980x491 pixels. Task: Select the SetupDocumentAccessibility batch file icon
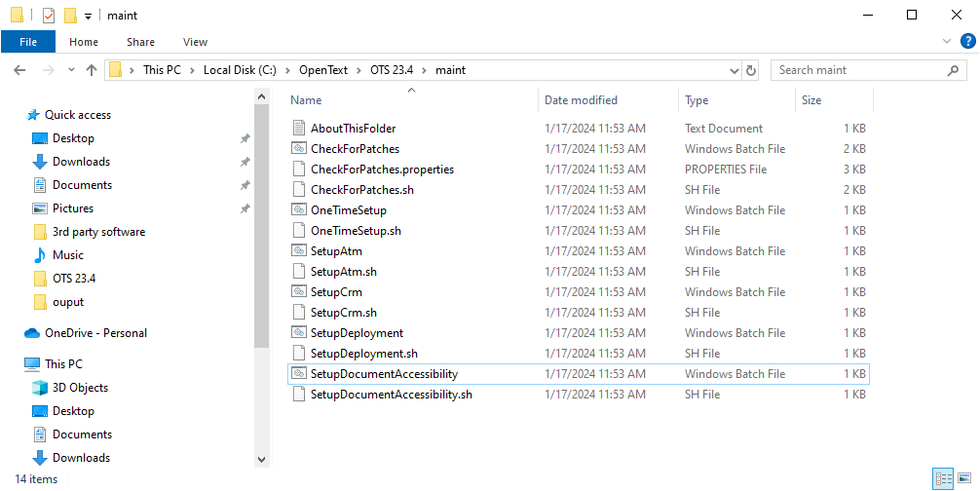pyautogui.click(x=299, y=373)
